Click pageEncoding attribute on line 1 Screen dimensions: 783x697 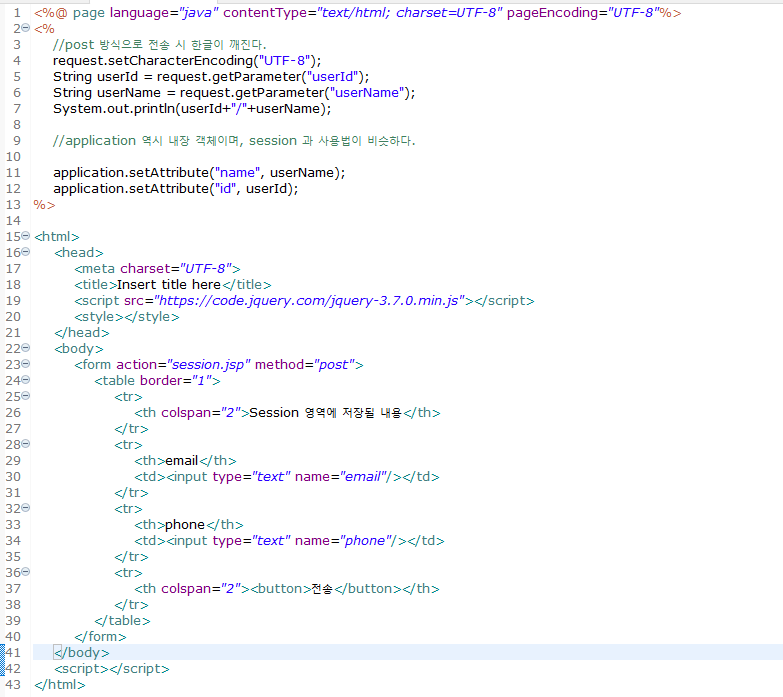[582, 13]
